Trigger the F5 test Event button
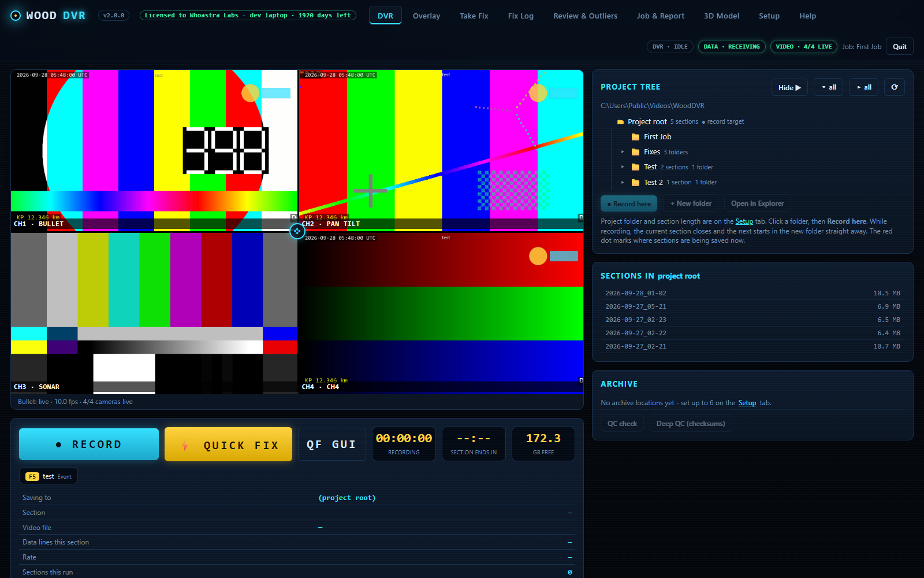The image size is (924, 578). [49, 476]
